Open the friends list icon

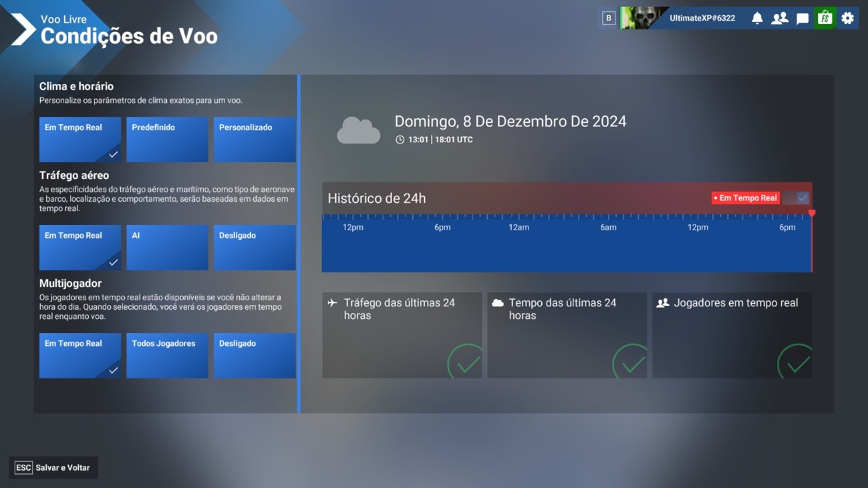click(x=780, y=18)
